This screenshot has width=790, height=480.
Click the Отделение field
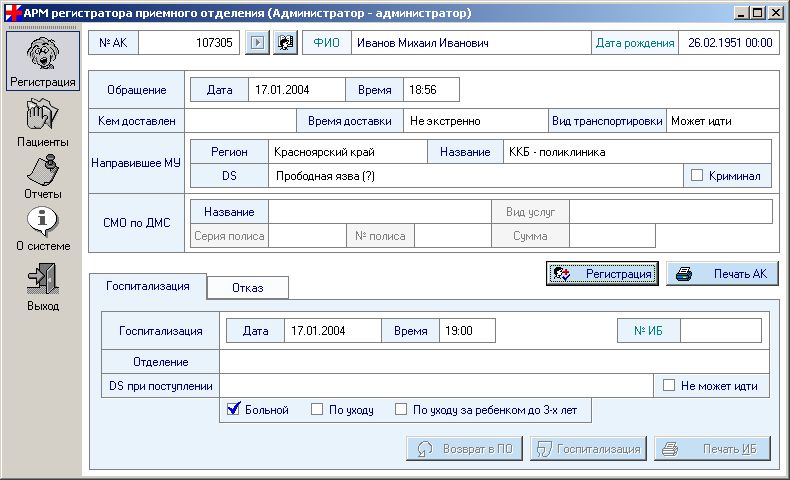(x=494, y=361)
